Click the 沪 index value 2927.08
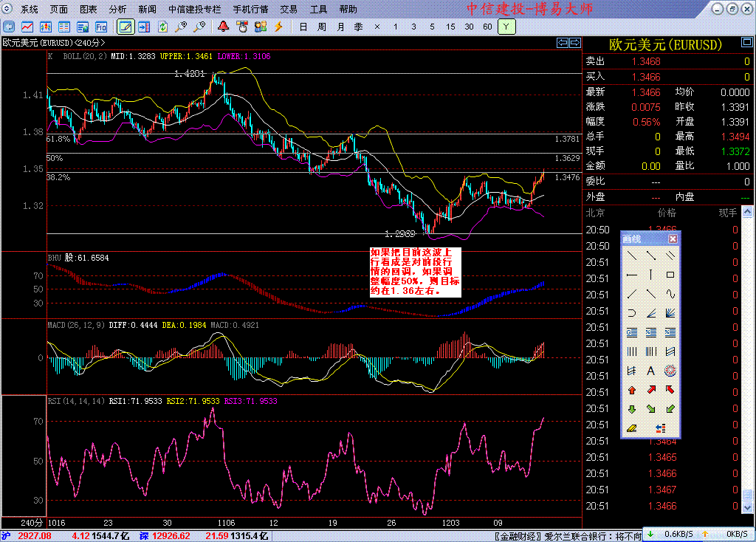This screenshot has width=756, height=542. 35,536
